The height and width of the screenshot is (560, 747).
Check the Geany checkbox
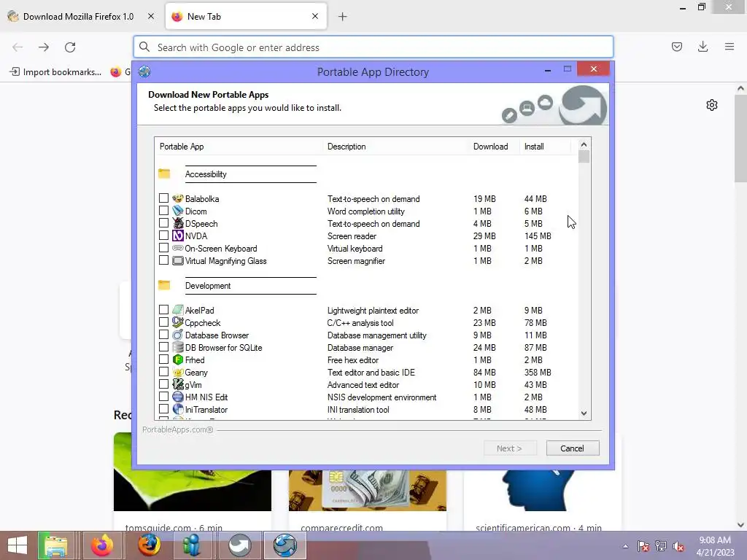pyautogui.click(x=163, y=371)
